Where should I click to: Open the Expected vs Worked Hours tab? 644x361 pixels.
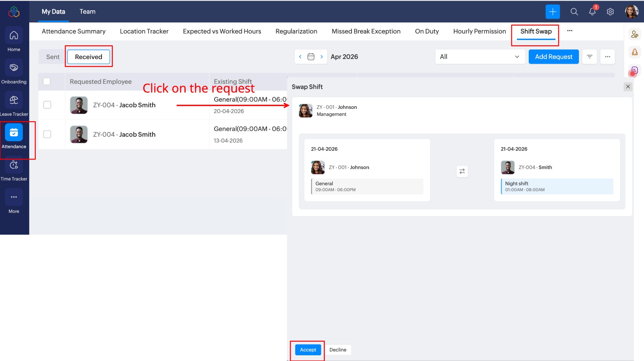222,31
